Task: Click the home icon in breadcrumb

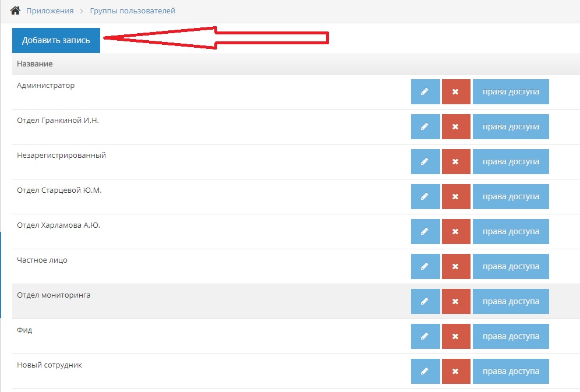Action: click(16, 10)
